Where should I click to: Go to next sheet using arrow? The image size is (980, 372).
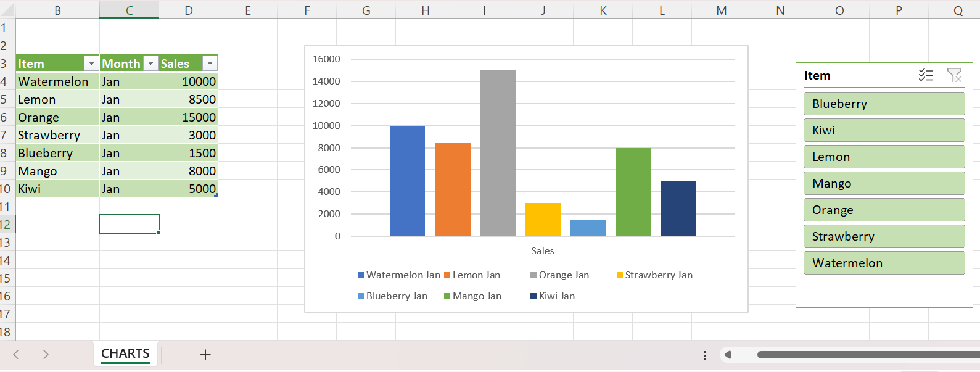coord(46,355)
